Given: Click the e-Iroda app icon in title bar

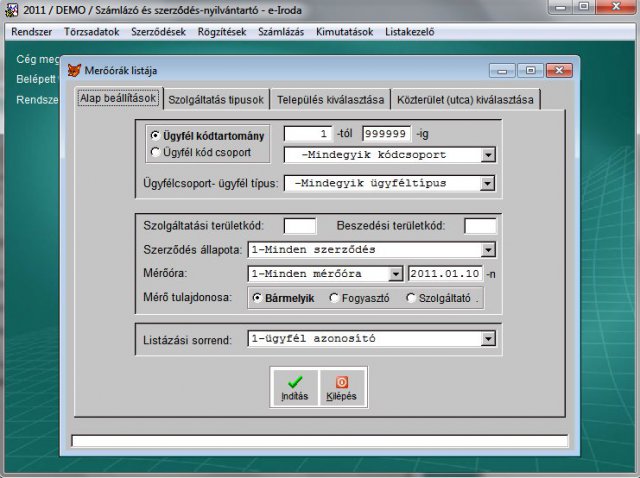Looking at the screenshot, I should [12, 10].
